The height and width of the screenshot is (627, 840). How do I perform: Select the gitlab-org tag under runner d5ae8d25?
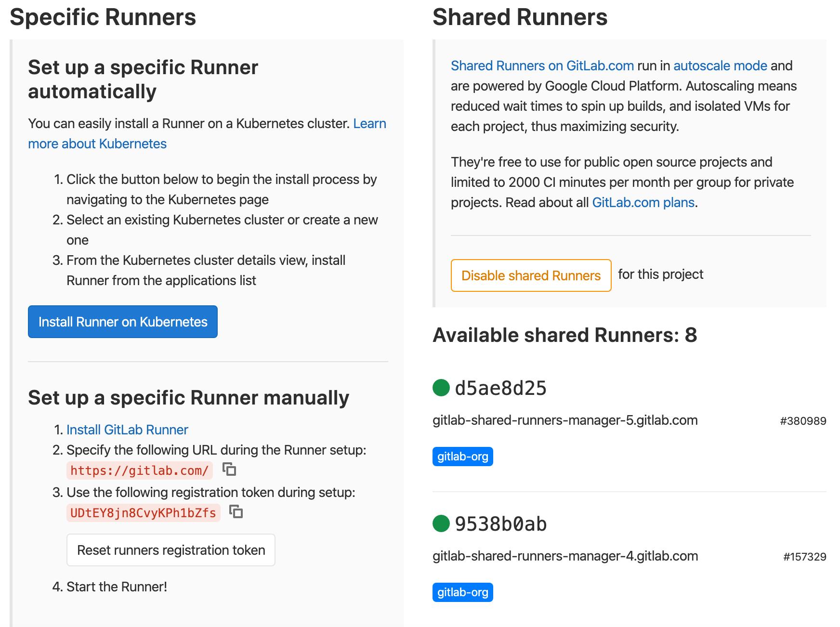click(462, 456)
